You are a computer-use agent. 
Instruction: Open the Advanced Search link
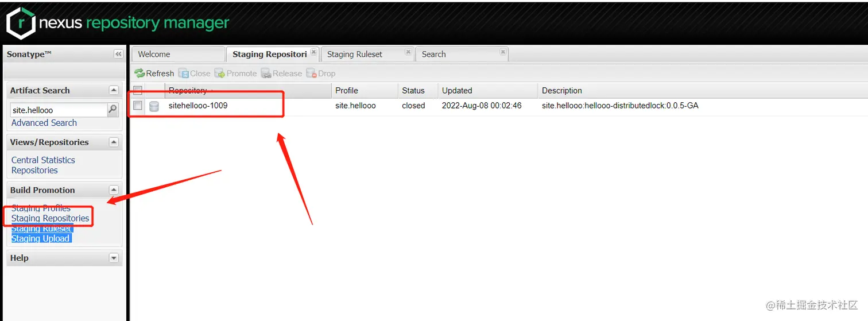click(x=44, y=123)
